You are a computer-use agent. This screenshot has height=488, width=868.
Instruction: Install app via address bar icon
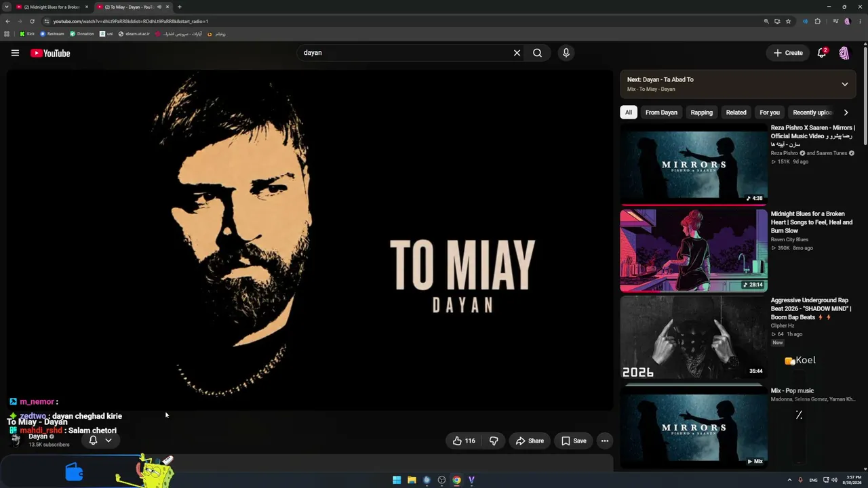click(777, 21)
